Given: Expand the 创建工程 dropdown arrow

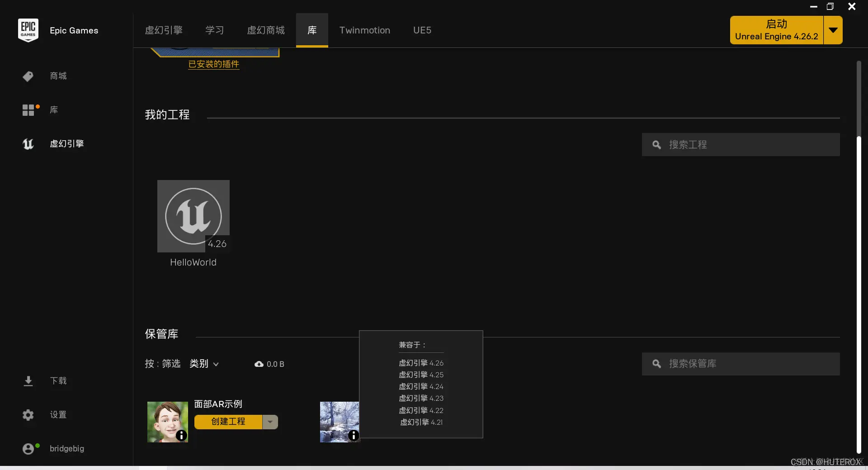Looking at the screenshot, I should (270, 422).
